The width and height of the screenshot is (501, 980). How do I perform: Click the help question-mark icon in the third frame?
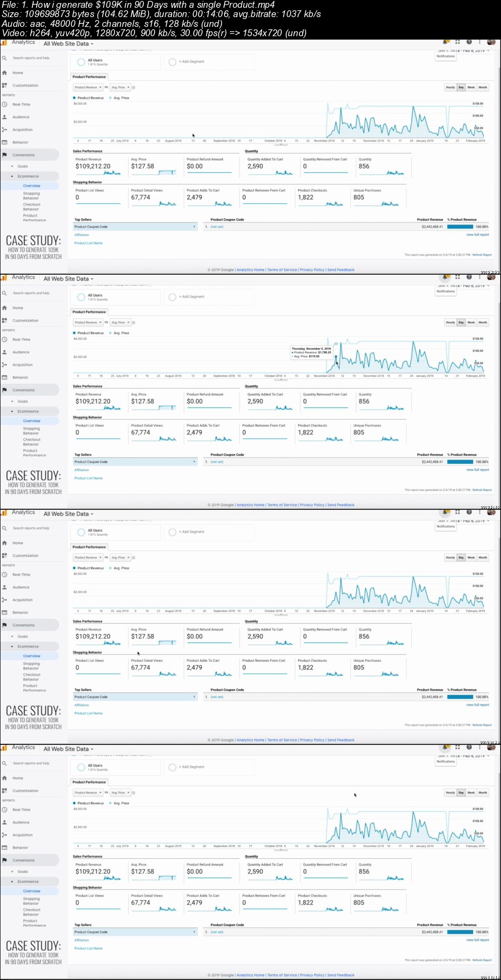(469, 512)
